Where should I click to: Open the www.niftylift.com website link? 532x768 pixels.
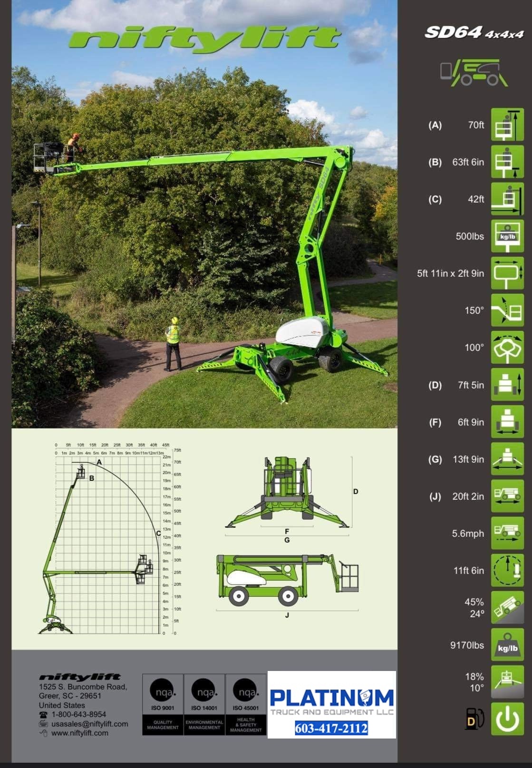click(79, 733)
